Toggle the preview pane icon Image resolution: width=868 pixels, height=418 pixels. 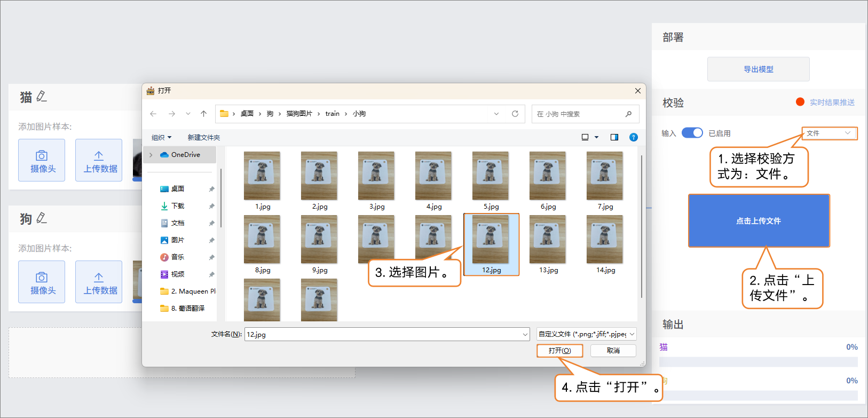click(x=614, y=137)
